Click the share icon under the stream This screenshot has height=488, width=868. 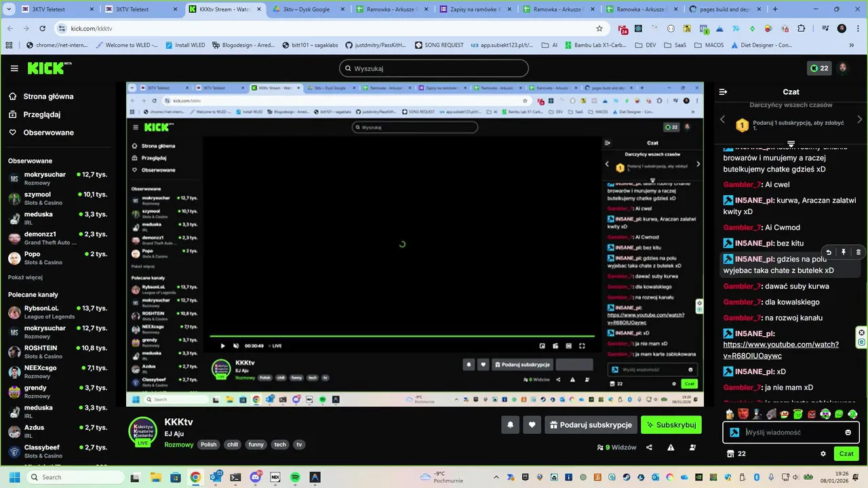click(x=649, y=447)
